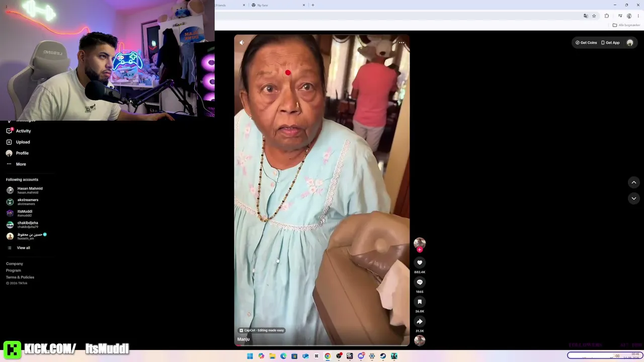Image resolution: width=644 pixels, height=362 pixels.
Task: Open the sound disc avatar below share
Action: [x=420, y=340]
